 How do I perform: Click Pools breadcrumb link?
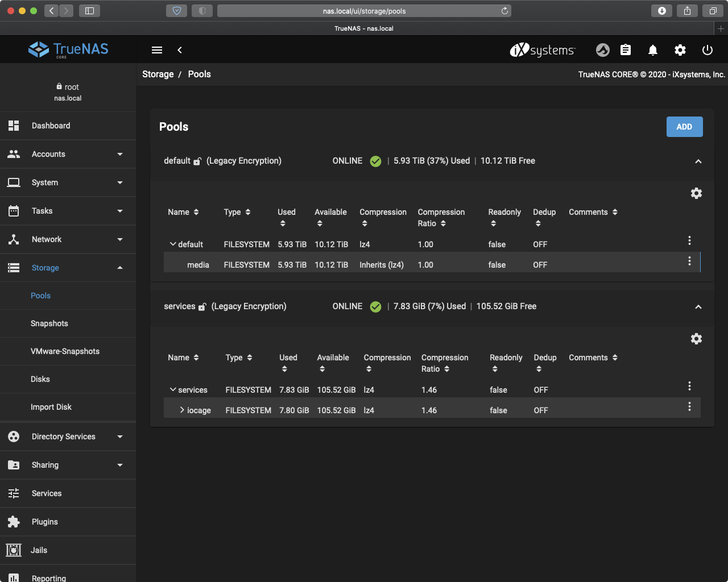tap(199, 74)
